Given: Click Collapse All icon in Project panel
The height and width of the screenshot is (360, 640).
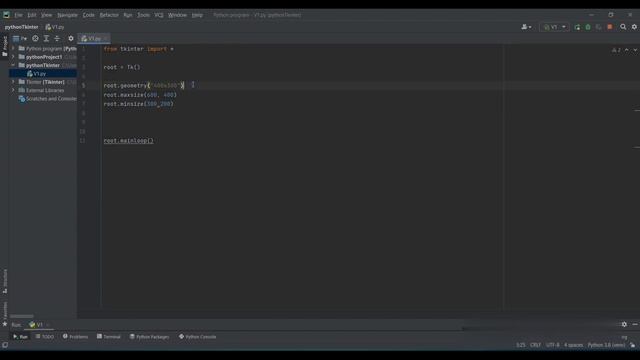Looking at the screenshot, I should coord(57,38).
